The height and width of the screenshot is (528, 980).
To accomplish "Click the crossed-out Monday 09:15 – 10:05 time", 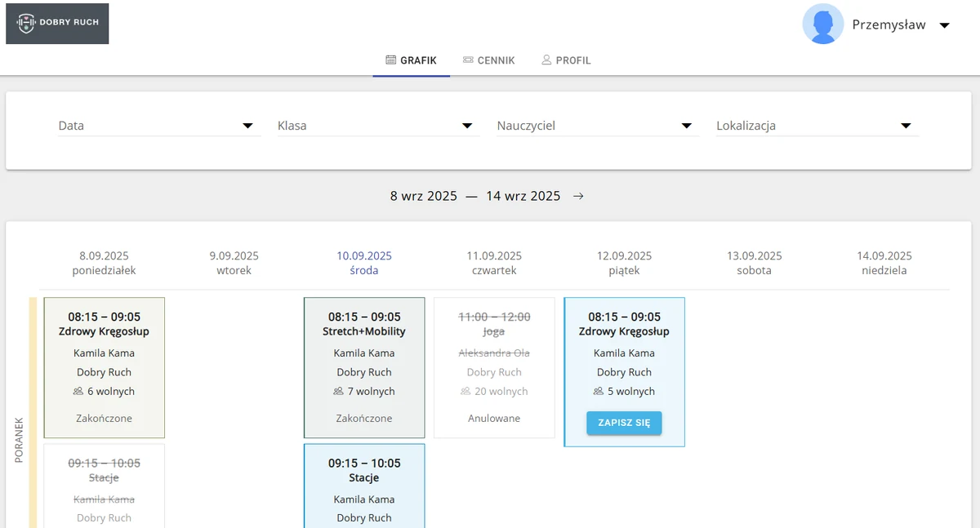I will [104, 463].
